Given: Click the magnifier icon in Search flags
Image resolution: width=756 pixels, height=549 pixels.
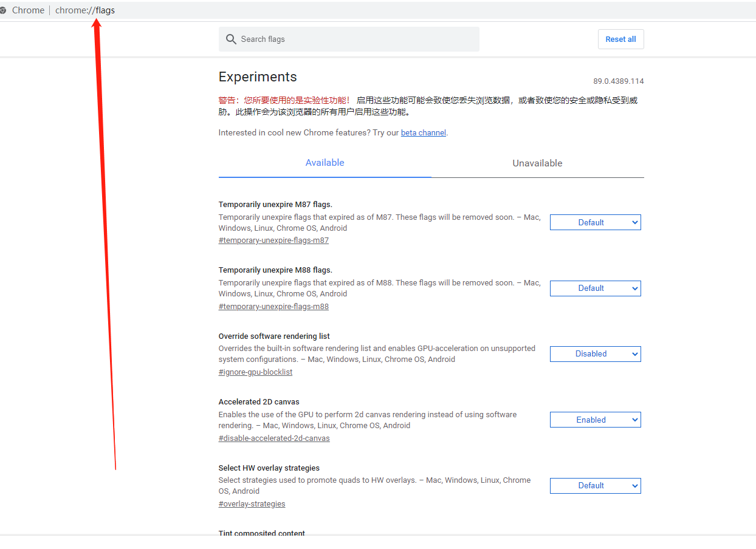Looking at the screenshot, I should click(x=231, y=39).
